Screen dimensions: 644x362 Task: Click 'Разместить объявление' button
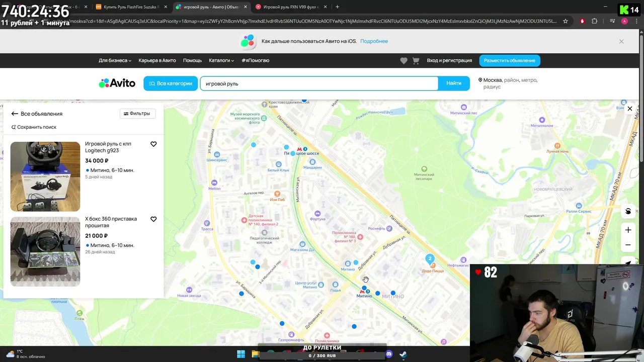509,60
